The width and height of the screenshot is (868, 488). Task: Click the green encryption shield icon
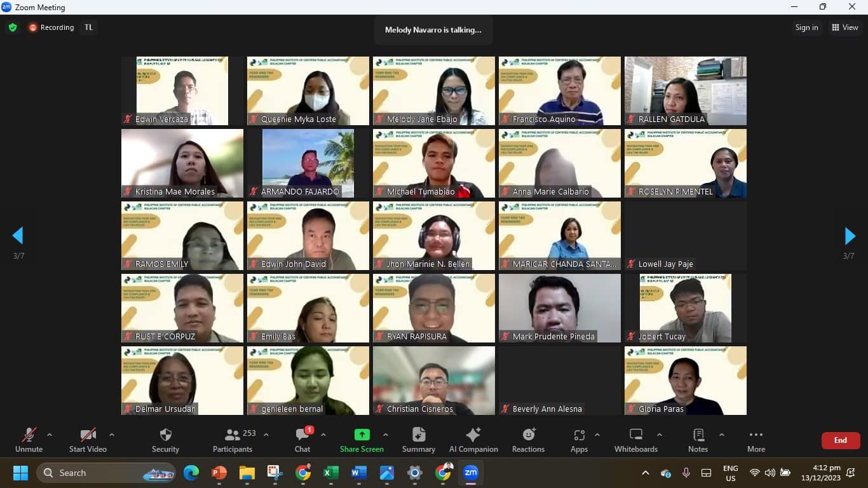[x=12, y=27]
